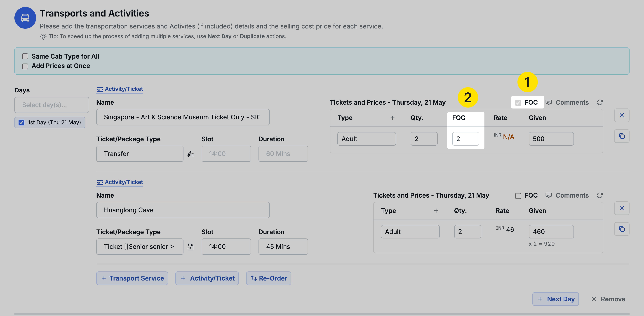The image size is (644, 316).
Task: Add a ticket type for Singapore museum activity
Action: pyautogui.click(x=393, y=118)
